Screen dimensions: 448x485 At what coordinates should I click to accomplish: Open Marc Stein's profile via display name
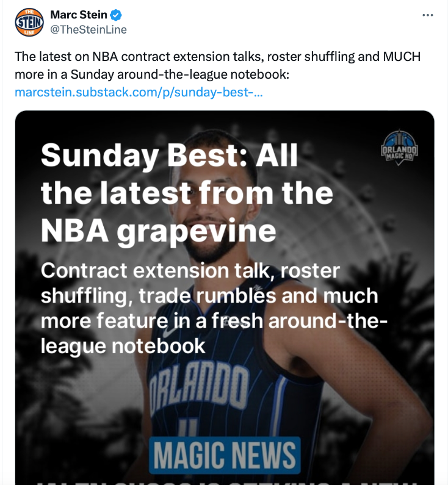click(x=78, y=15)
